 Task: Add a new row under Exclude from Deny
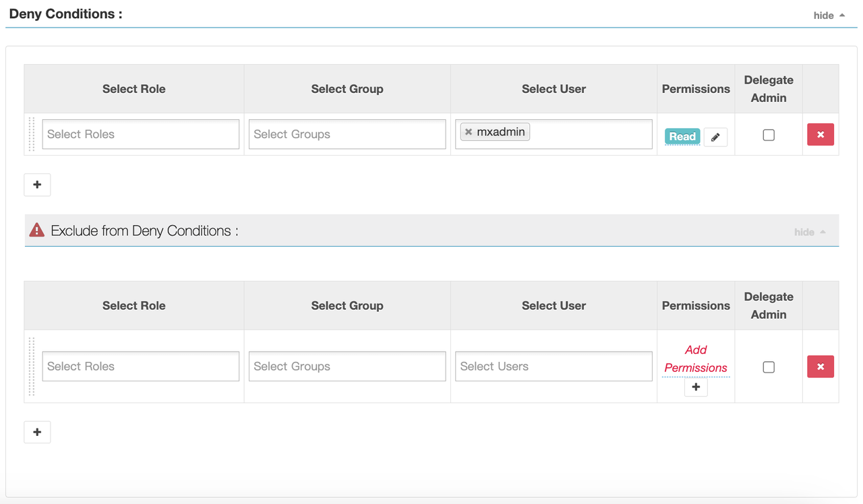click(x=37, y=432)
